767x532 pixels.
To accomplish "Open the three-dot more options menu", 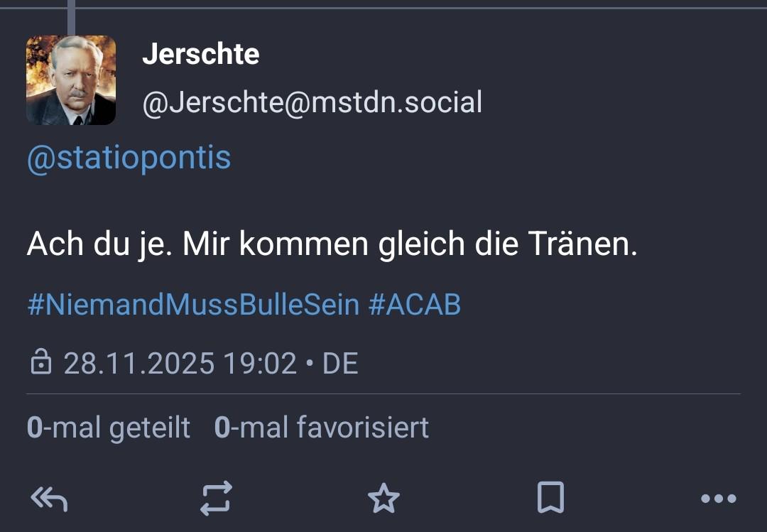I will click(x=718, y=499).
